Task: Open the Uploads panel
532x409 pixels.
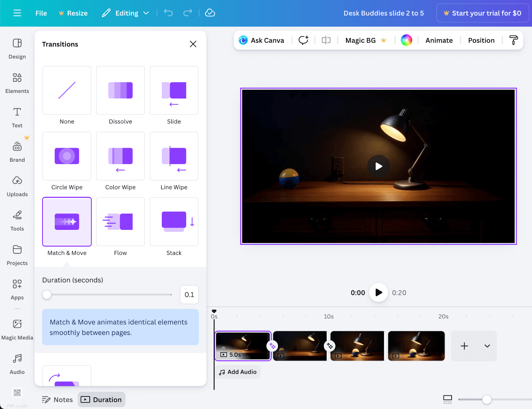Action: pos(17,186)
